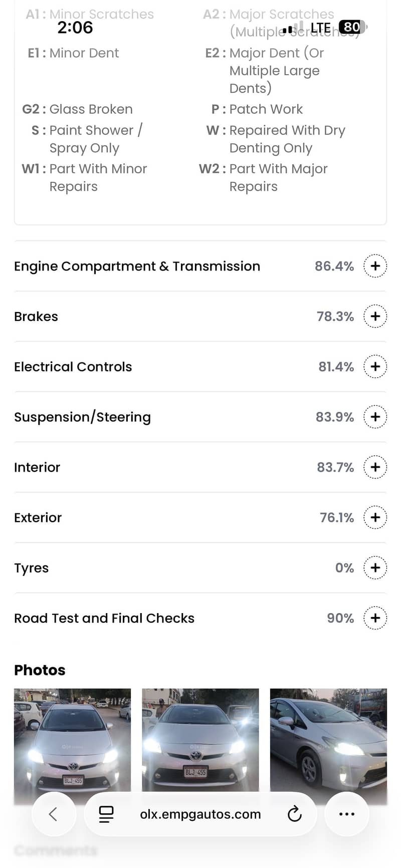
Task: Open third side-angle car photo
Action: pyautogui.click(x=328, y=741)
